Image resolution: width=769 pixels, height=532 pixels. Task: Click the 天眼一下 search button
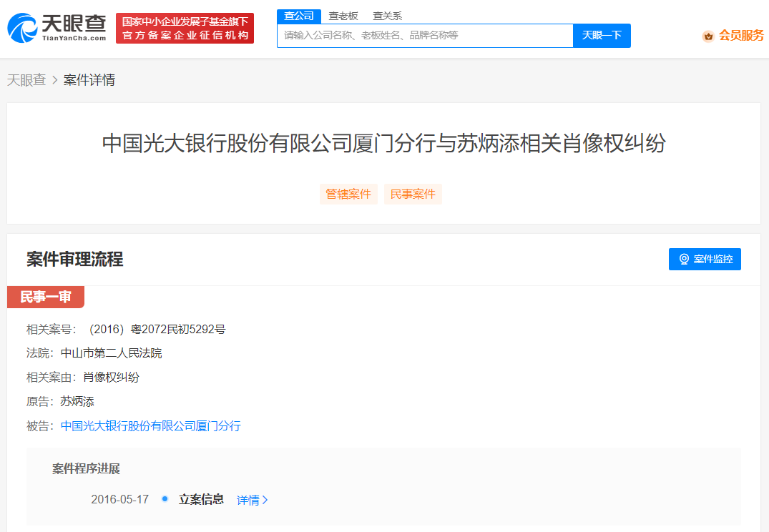click(x=602, y=35)
